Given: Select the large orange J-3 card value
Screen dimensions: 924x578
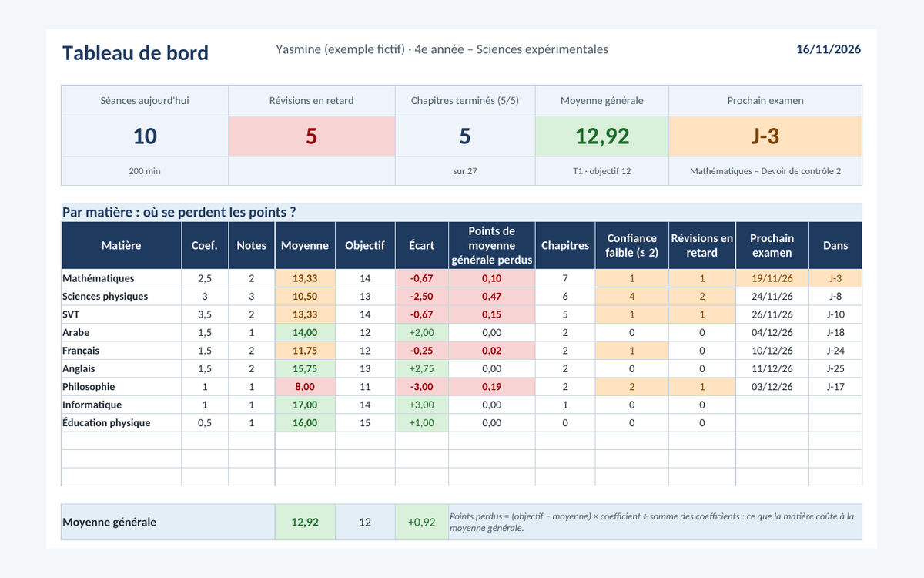Looking at the screenshot, I should [x=765, y=136].
